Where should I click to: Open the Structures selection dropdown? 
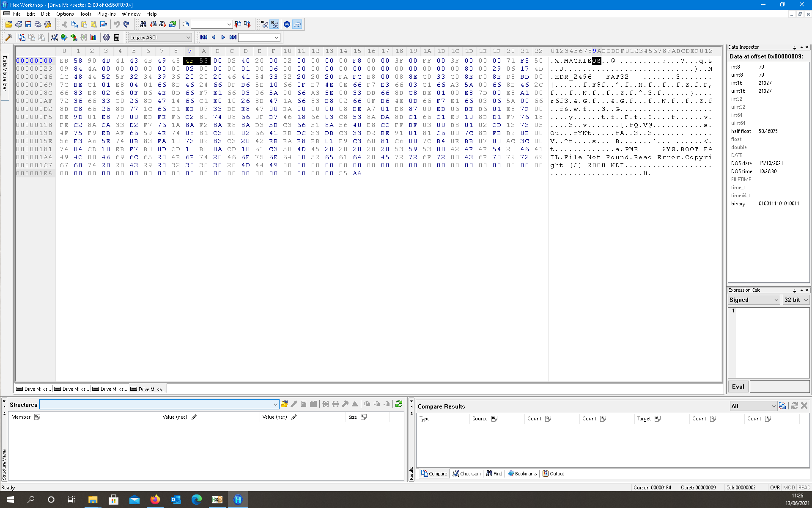point(159,404)
